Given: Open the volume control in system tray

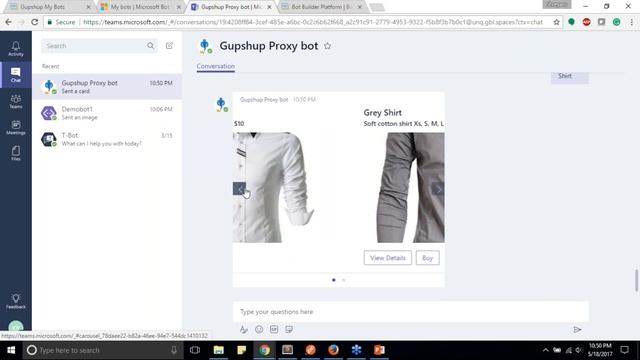Looking at the screenshot, I should point(579,350).
